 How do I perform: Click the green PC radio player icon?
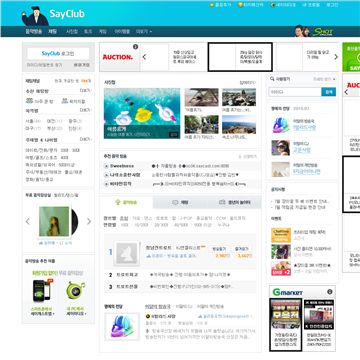coord(75,290)
